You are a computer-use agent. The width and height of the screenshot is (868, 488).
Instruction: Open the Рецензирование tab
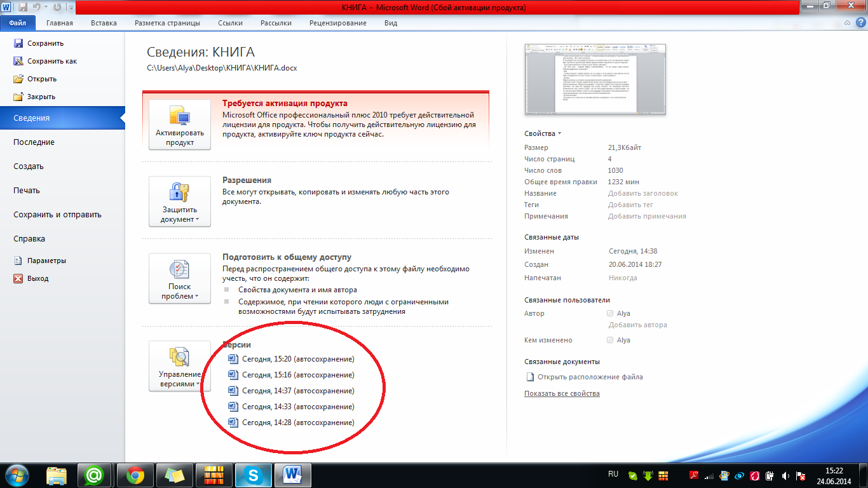(338, 23)
